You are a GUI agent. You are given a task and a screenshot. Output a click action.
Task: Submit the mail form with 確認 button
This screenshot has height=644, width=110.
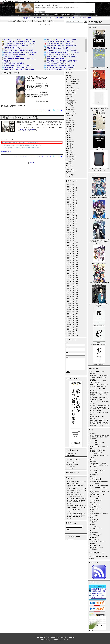68,371
